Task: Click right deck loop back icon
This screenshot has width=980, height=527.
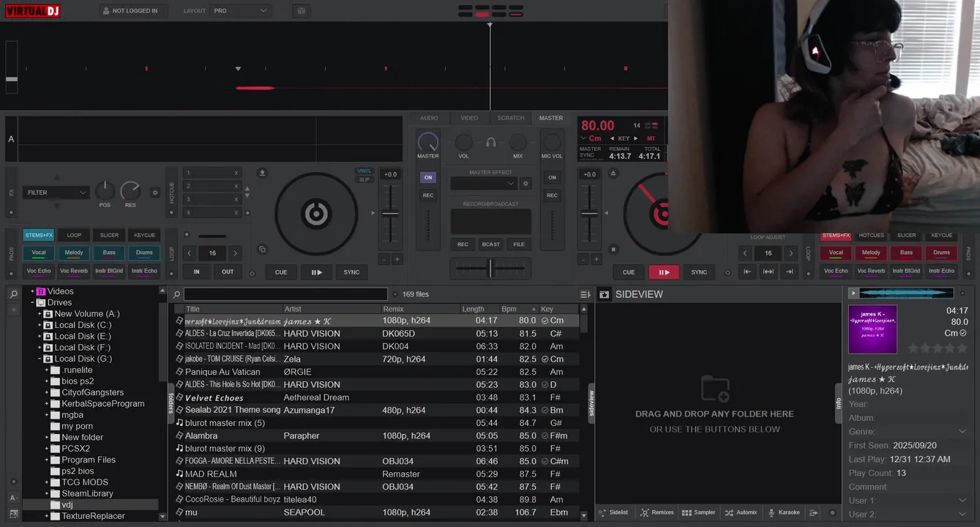Action: [x=768, y=272]
